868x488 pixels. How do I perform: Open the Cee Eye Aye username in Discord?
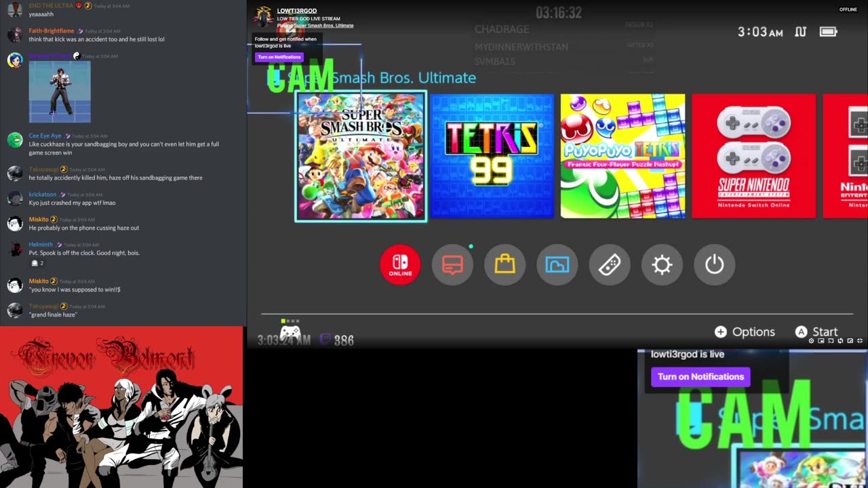click(x=45, y=136)
